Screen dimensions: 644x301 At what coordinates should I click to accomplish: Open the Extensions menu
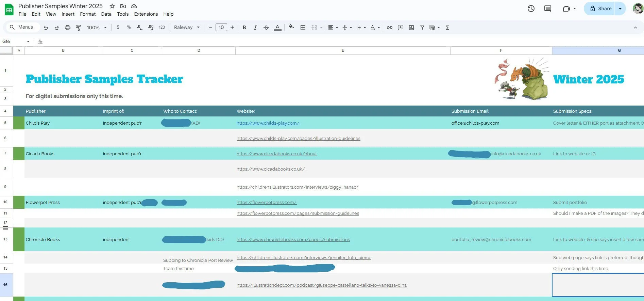coord(146,14)
